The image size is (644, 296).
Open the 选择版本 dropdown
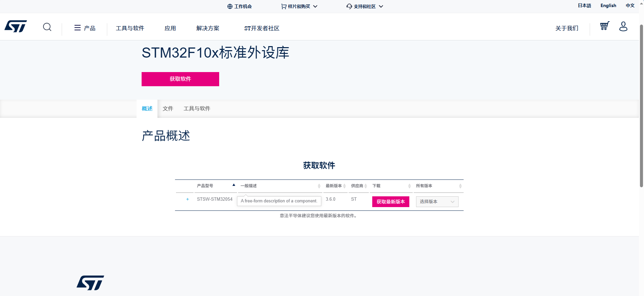tap(437, 202)
